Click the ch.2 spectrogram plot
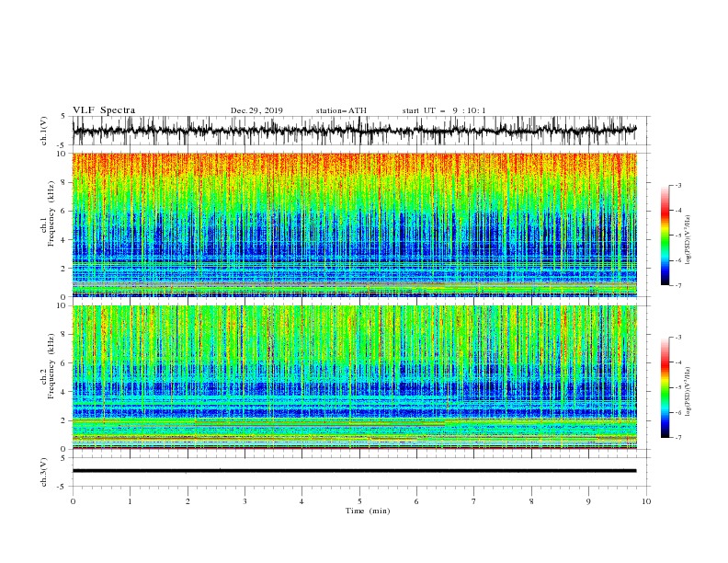 [354, 377]
